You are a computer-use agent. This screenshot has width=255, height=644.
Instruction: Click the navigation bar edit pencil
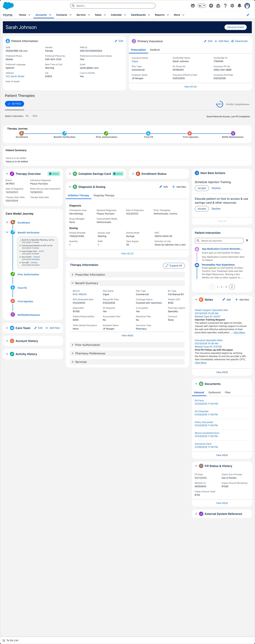click(248, 15)
